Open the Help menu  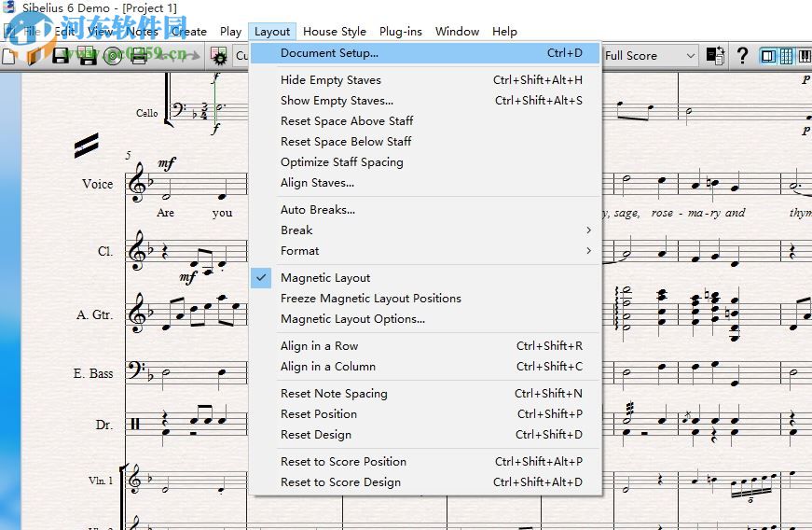click(504, 32)
